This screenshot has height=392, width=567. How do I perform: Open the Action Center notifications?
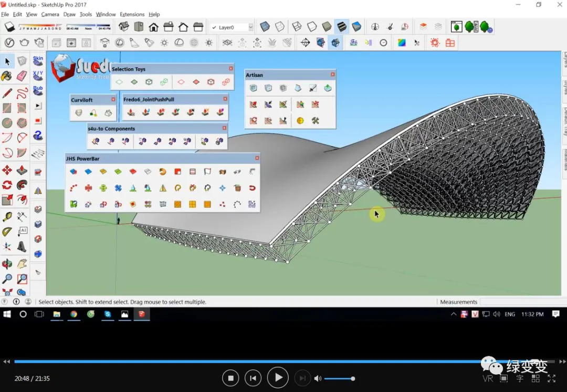556,314
